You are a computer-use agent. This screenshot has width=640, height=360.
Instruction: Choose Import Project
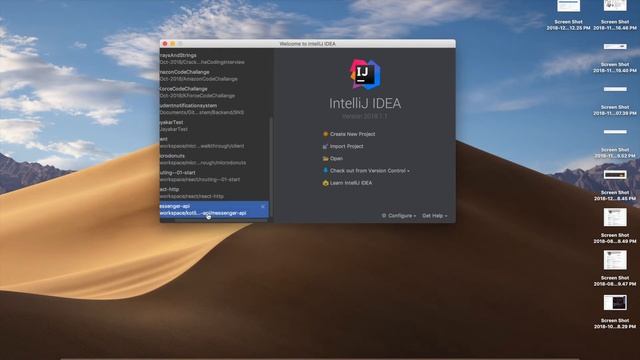tap(347, 146)
